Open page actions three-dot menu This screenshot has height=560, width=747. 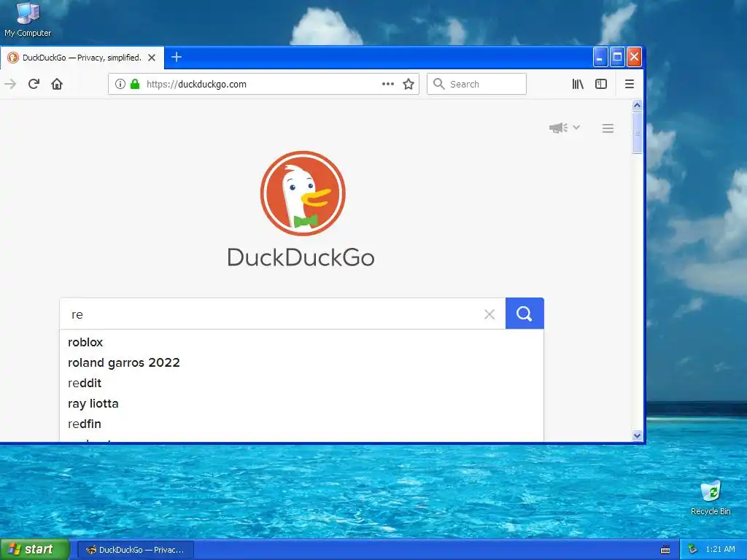pyautogui.click(x=388, y=85)
